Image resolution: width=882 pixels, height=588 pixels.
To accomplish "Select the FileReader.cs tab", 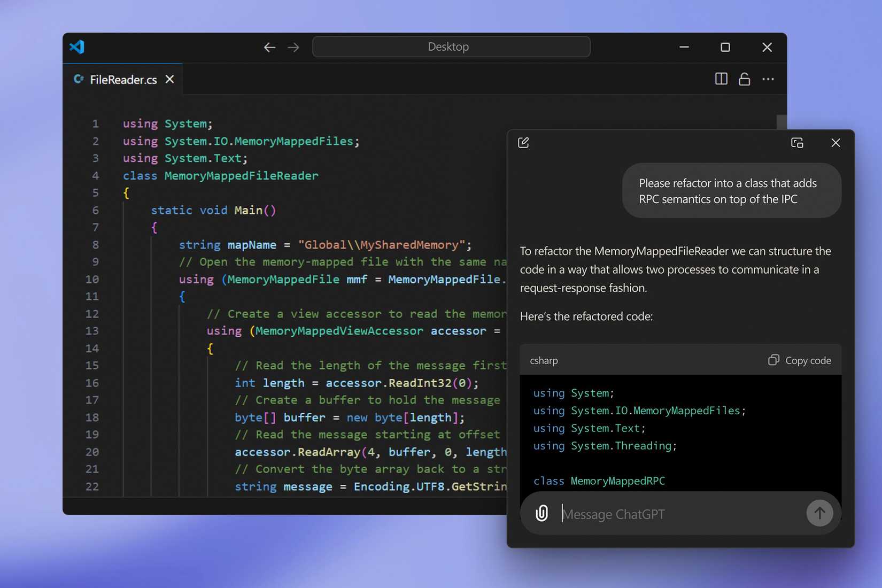I will [123, 80].
